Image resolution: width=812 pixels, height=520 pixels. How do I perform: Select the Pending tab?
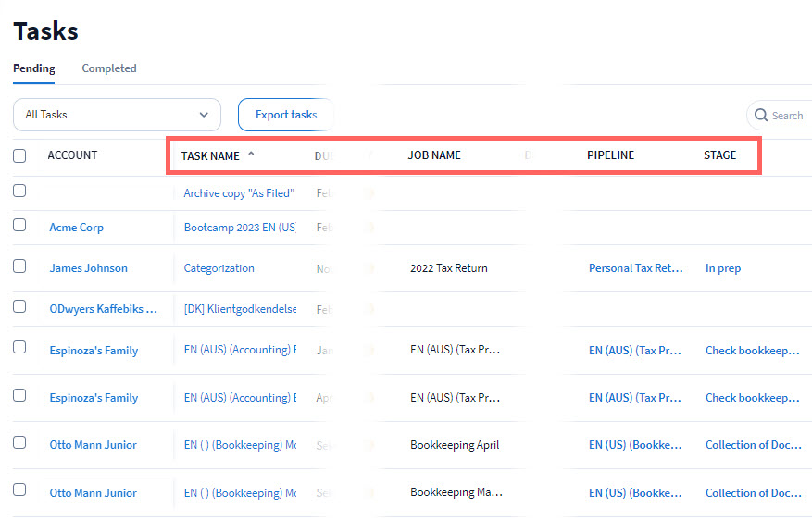pyautogui.click(x=34, y=68)
